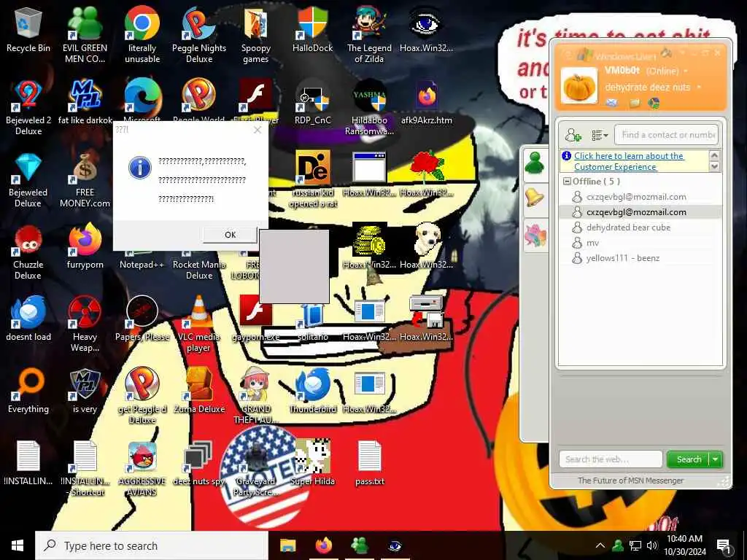Click the green Search button in Messenger

tap(689, 459)
